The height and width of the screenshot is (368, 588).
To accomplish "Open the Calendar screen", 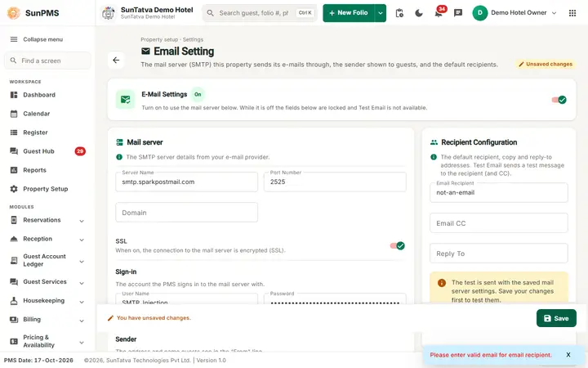I will (x=37, y=114).
